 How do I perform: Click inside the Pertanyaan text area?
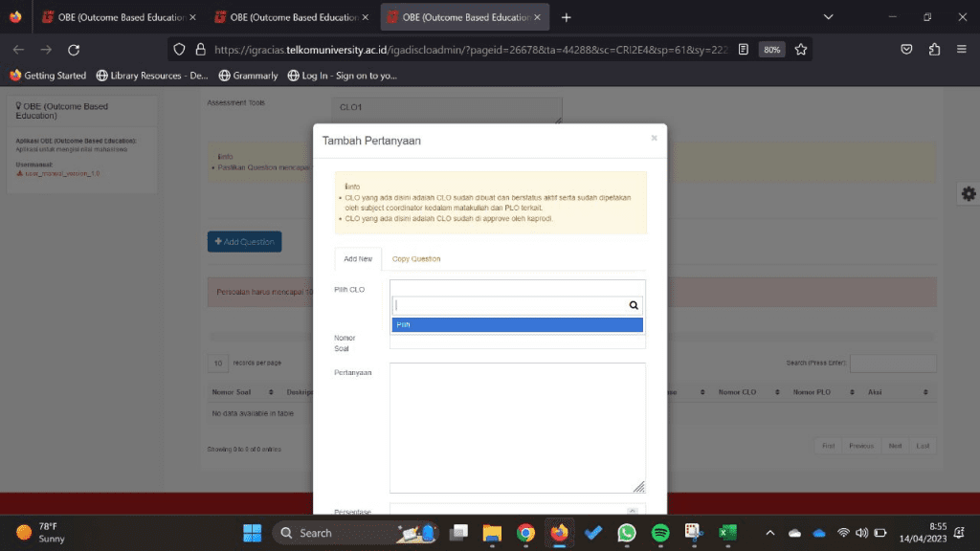point(517,427)
